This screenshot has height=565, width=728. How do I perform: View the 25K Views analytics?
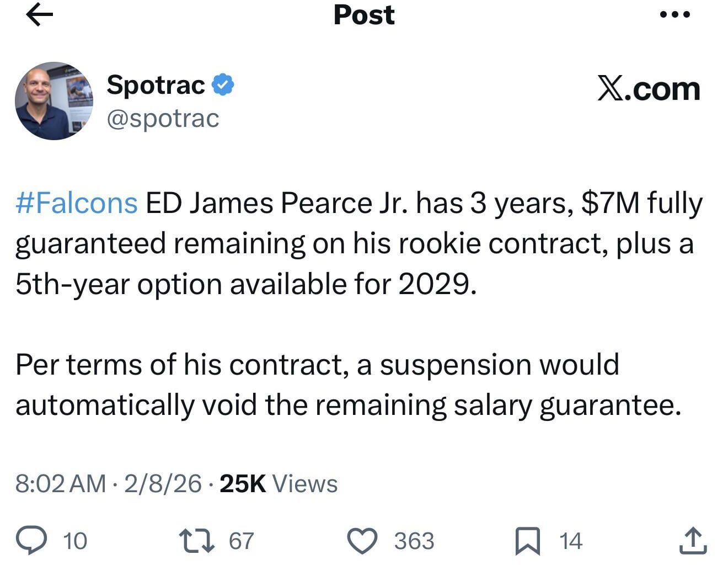pyautogui.click(x=279, y=483)
